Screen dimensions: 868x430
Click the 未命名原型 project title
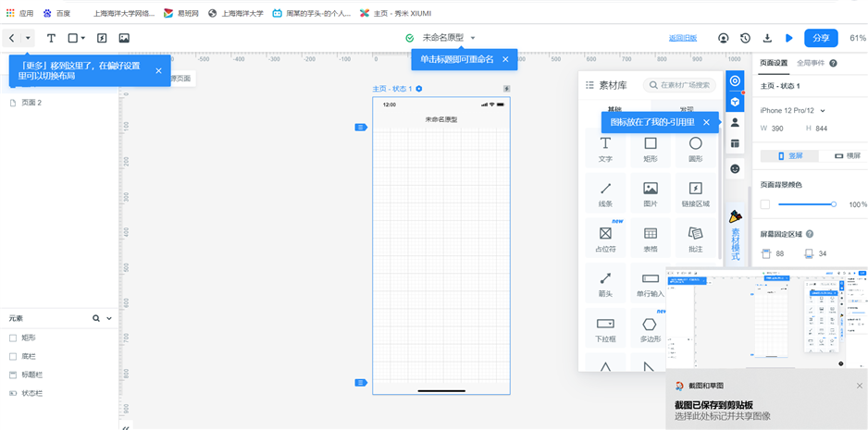[x=443, y=38]
